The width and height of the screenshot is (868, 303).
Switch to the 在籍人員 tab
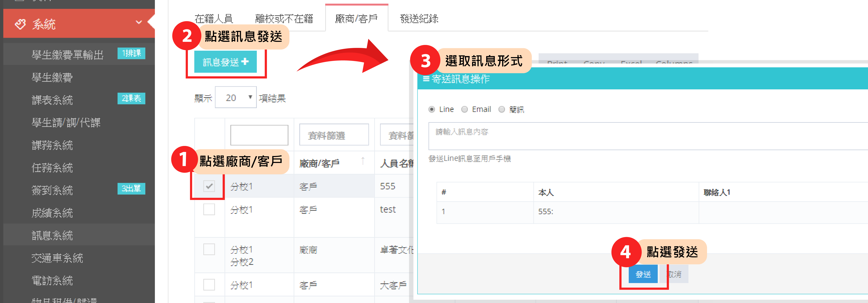214,19
